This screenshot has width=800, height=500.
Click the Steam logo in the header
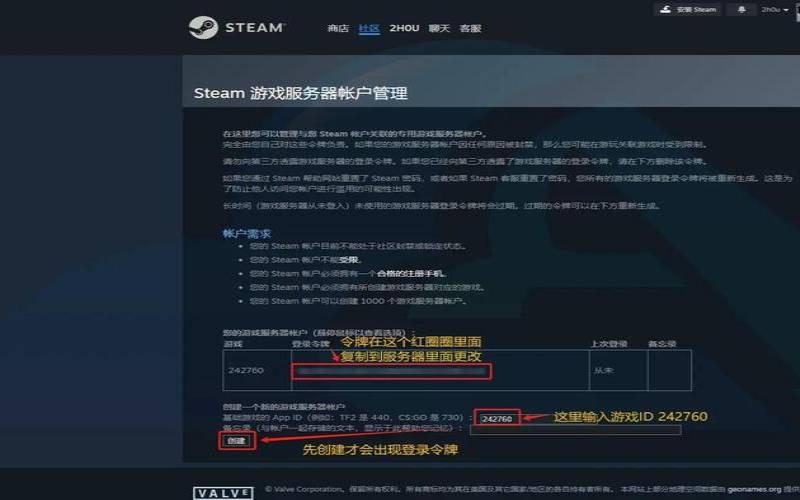click(237, 27)
